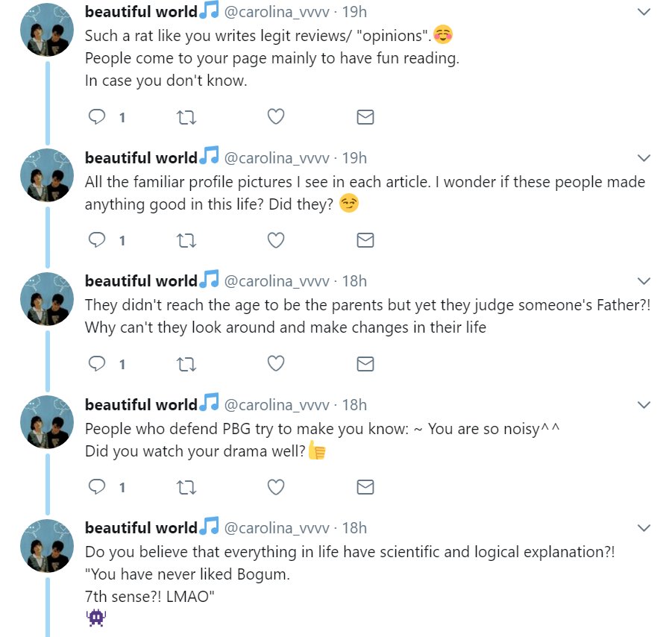Image resolution: width=672 pixels, height=637 pixels.
Task: Retweet the "People who defend PBG" tweet
Action: (186, 487)
